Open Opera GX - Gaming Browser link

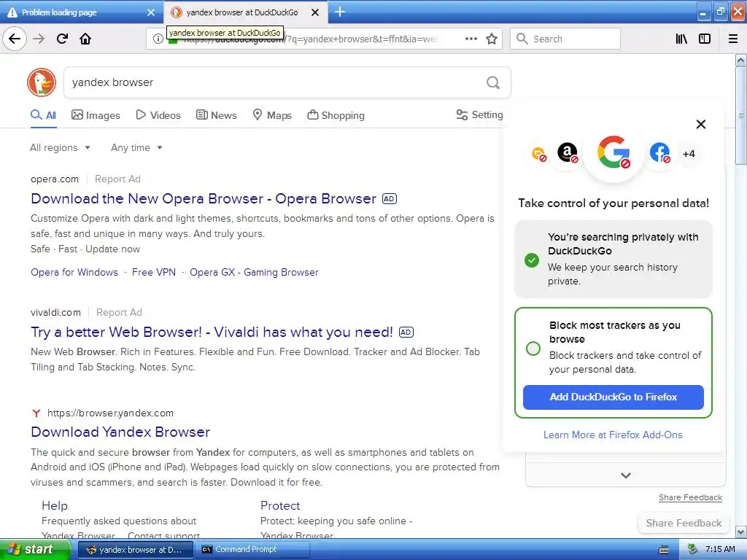[x=254, y=273]
